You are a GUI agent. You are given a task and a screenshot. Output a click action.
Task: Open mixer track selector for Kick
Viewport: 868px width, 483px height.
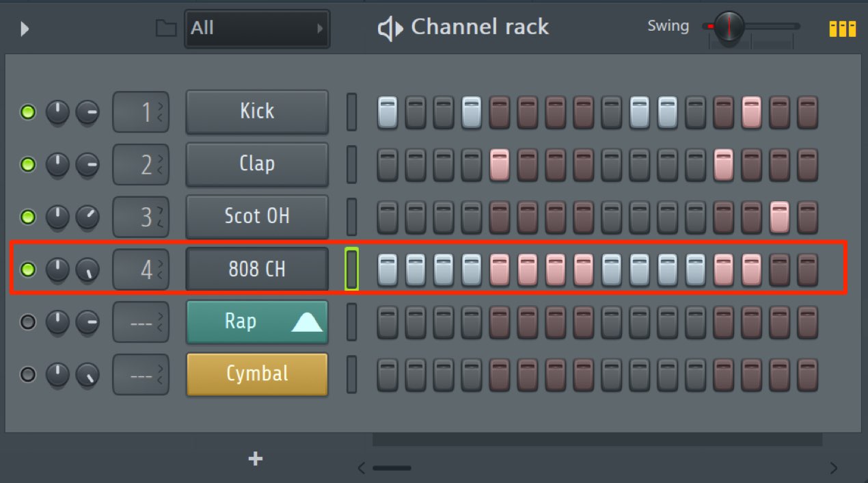141,112
